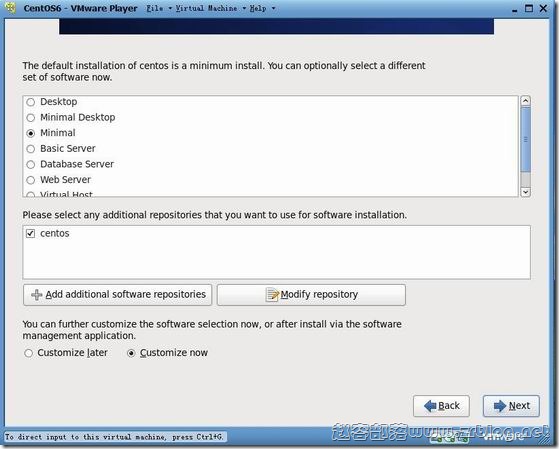Choose the Database Server installation type
This screenshot has width=559, height=449.
31,164
